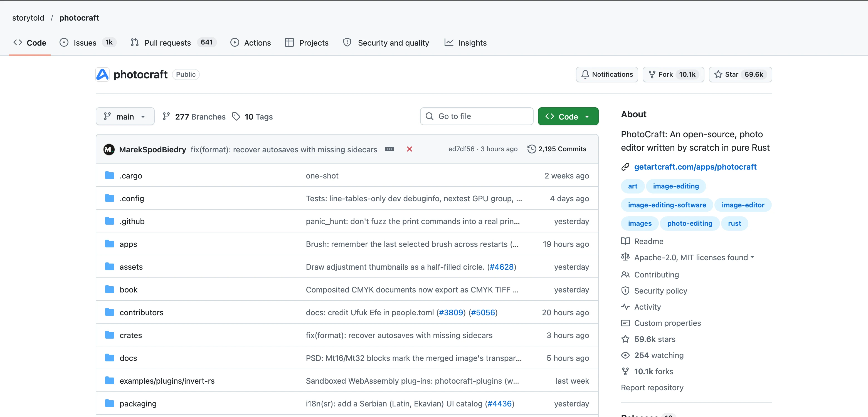Click Report repository link
The image size is (868, 417).
(x=652, y=387)
